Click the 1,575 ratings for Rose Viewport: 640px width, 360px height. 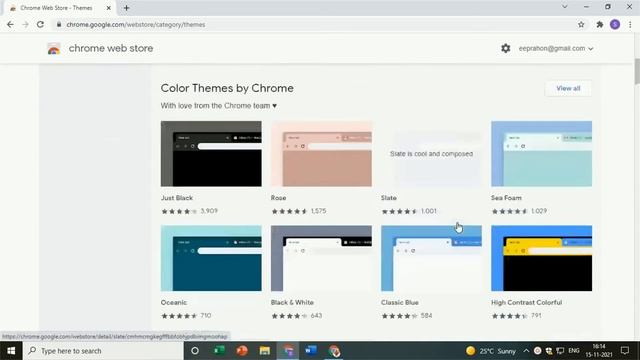pyautogui.click(x=318, y=211)
